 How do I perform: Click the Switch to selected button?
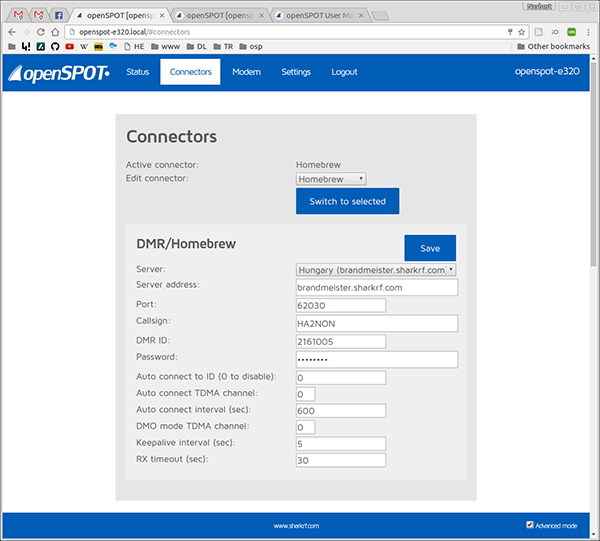[347, 201]
